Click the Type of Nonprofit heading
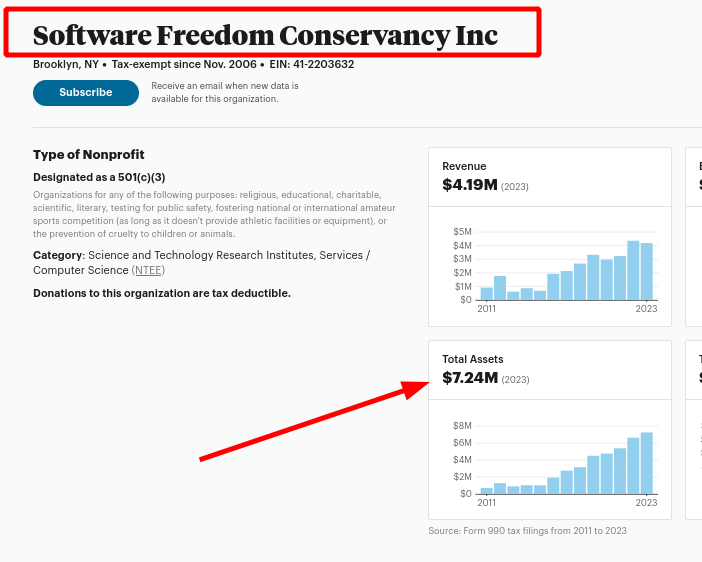The image size is (702, 562). pos(89,154)
